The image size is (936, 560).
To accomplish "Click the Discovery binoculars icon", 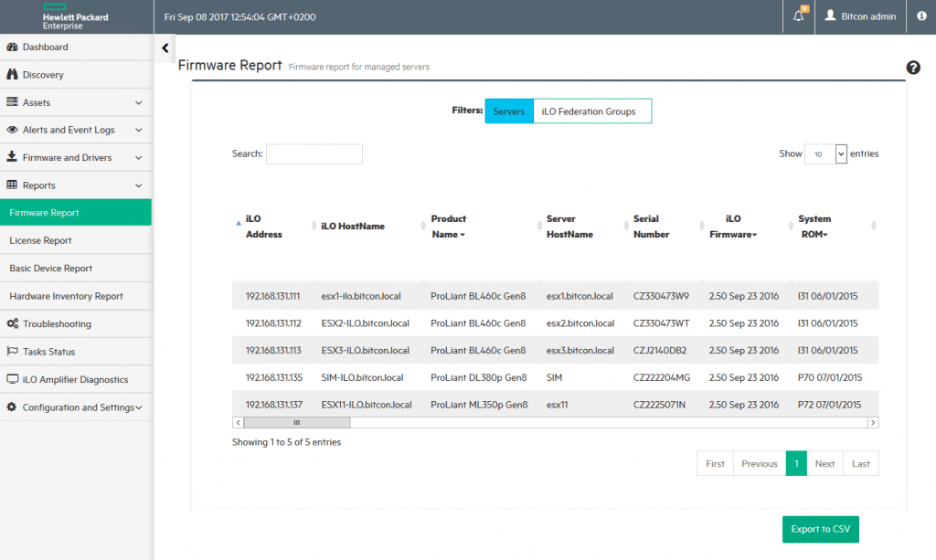I will pyautogui.click(x=12, y=74).
